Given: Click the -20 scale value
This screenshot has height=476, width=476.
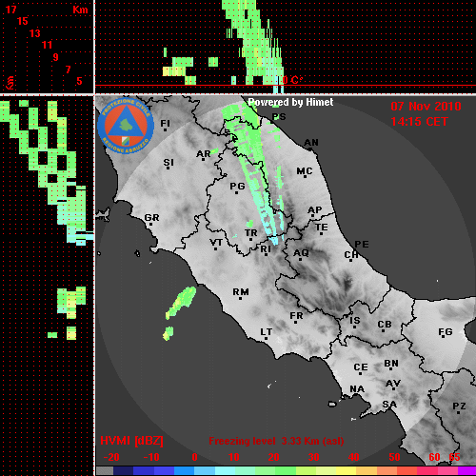Looking at the screenshot, I should 111,457.
